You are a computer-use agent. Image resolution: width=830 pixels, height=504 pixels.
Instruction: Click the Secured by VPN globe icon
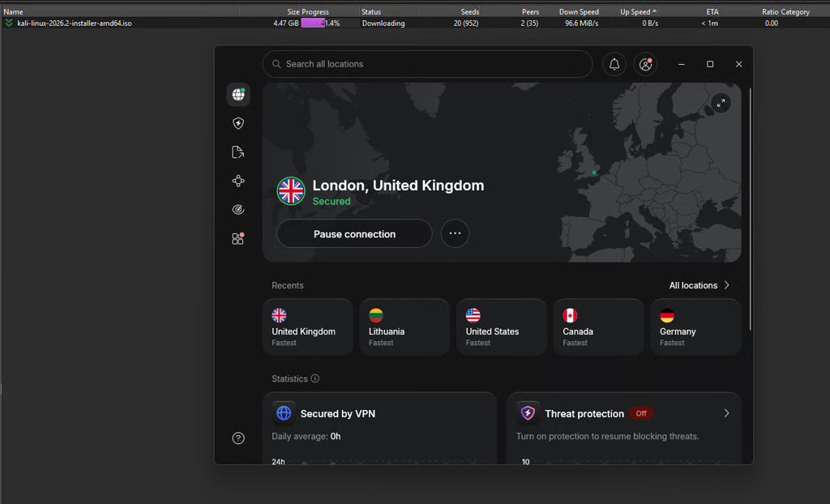(x=284, y=413)
